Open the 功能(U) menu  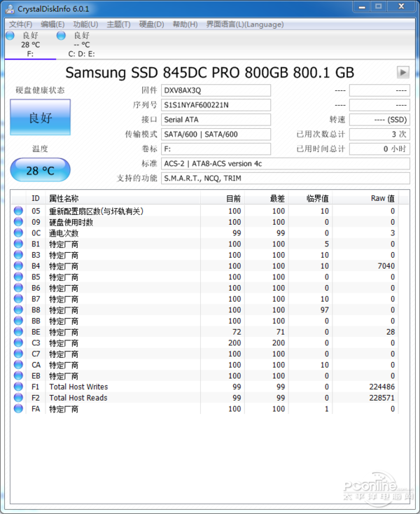point(85,25)
